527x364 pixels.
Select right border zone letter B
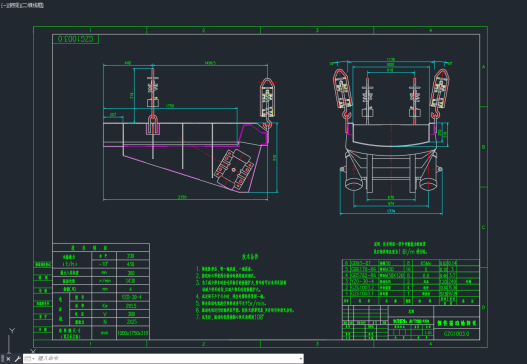[484, 147]
